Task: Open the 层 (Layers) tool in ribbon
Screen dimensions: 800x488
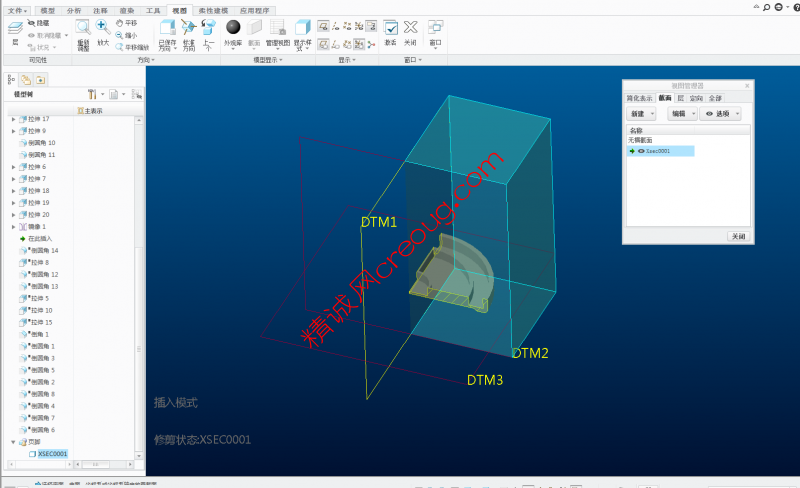Action: [x=15, y=33]
